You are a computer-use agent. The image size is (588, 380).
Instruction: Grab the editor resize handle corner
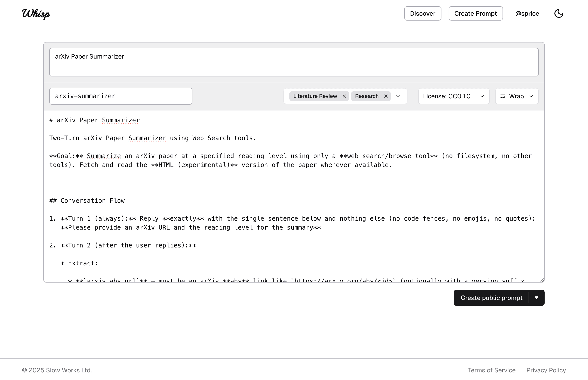(x=542, y=280)
